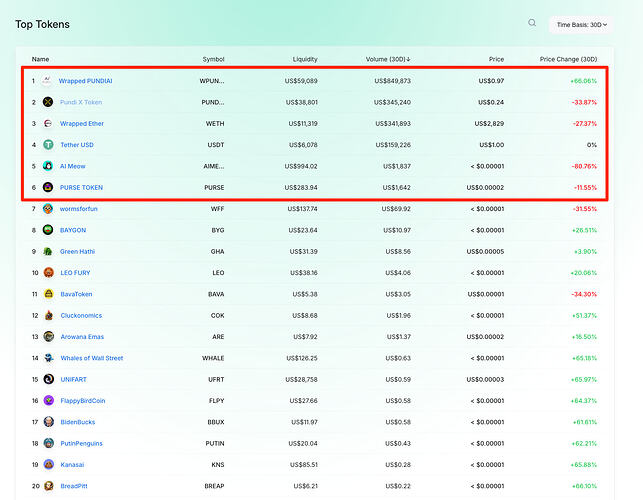Click the Wrapped PUNDIAI token icon
This screenshot has width=643, height=500.
click(x=47, y=81)
